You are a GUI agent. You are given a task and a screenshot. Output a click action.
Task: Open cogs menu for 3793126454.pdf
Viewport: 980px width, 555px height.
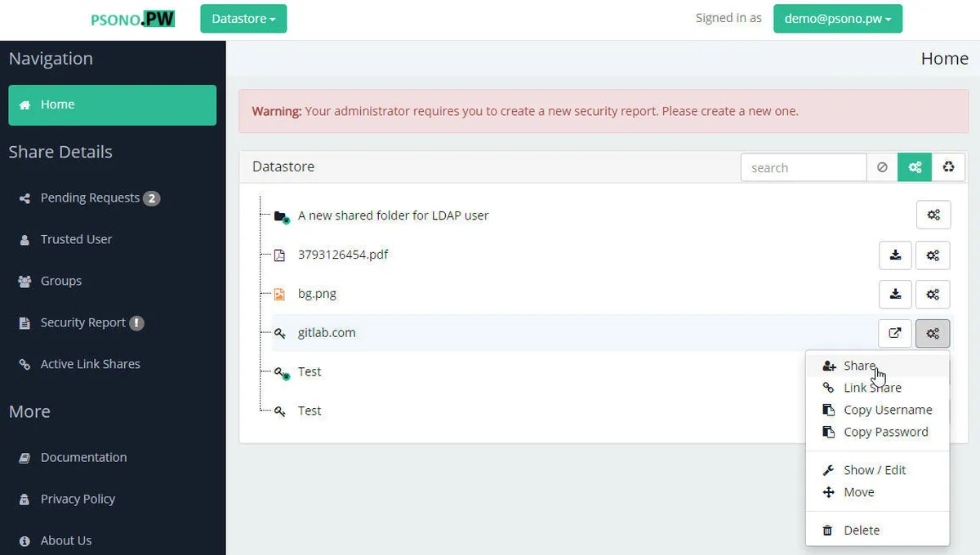(x=933, y=255)
